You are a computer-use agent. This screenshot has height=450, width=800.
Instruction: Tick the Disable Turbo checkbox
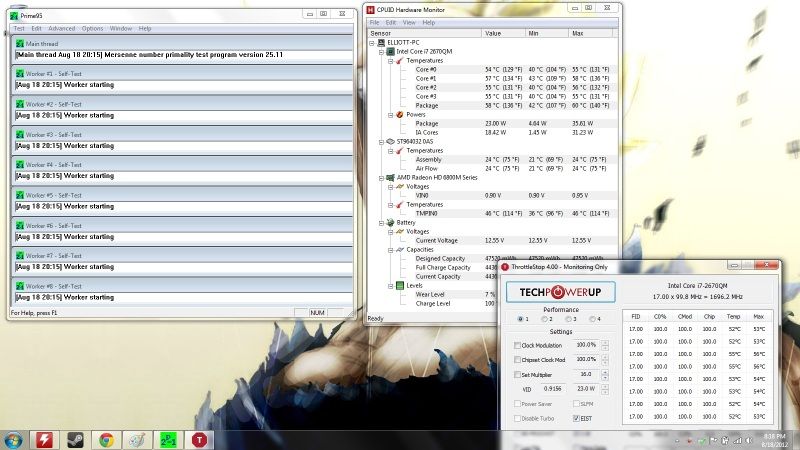pos(517,418)
